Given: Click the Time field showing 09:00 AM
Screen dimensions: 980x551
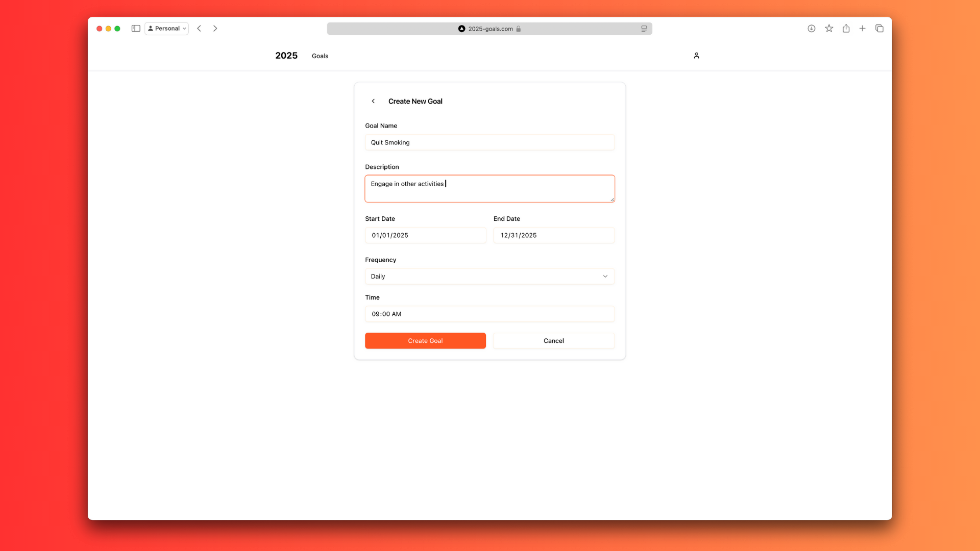Looking at the screenshot, I should [489, 314].
